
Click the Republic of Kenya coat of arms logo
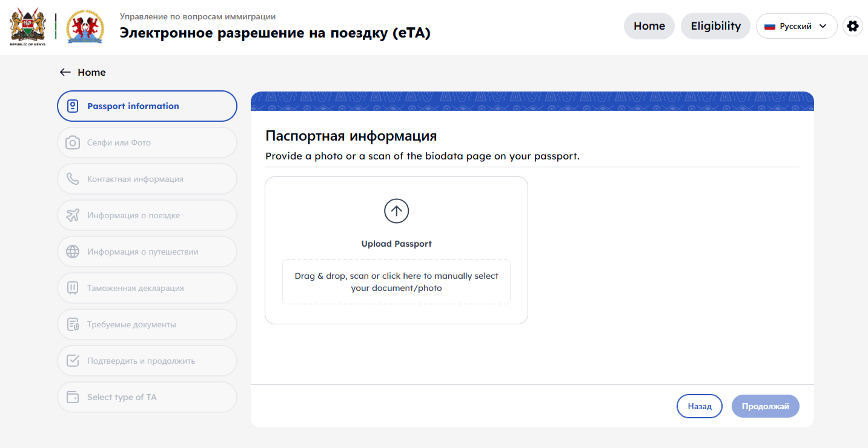27,27
